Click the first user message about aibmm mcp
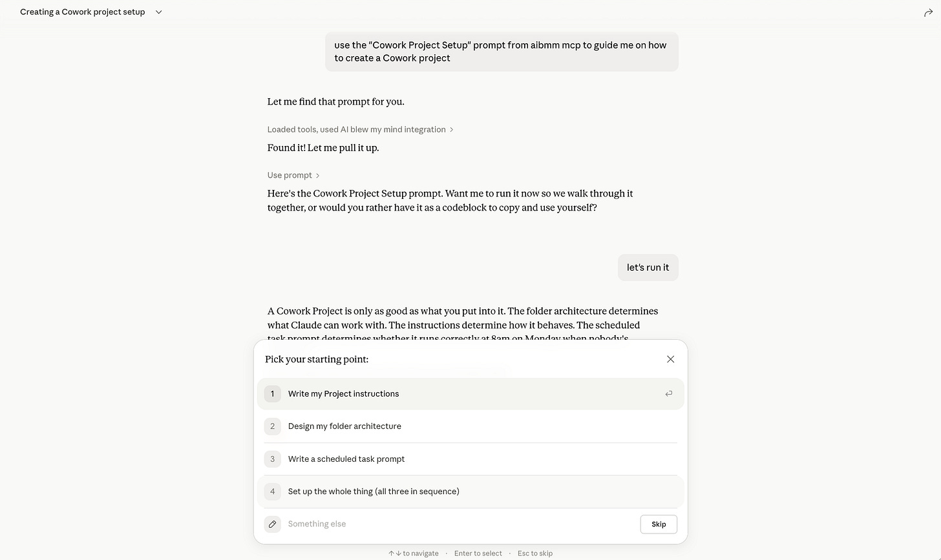The width and height of the screenshot is (941, 560). (502, 52)
